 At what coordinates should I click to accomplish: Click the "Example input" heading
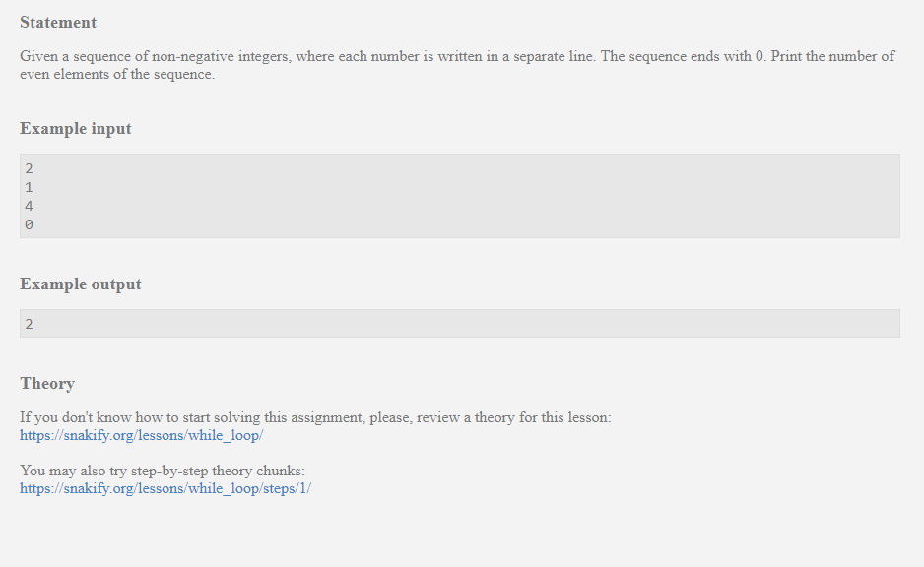pos(75,129)
